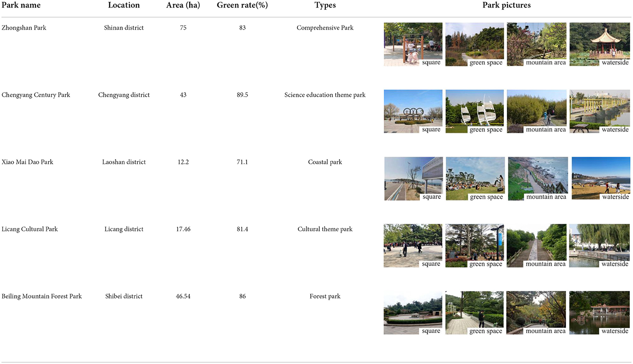This screenshot has width=633, height=364.
Task: Select the area value 43
Action: click(x=183, y=95)
